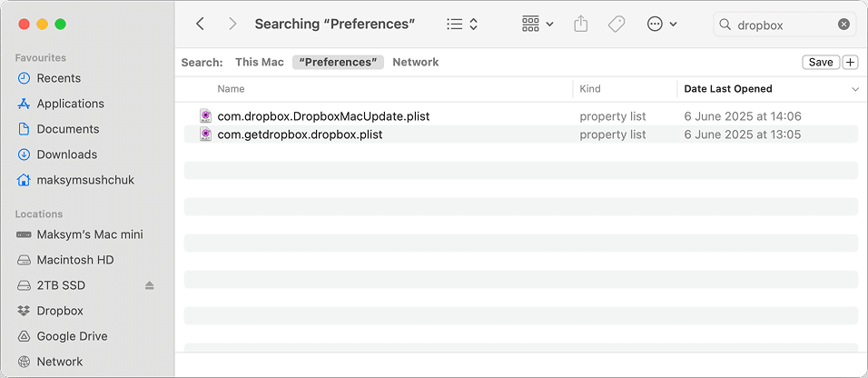Click the Mac mini computer icon
The height and width of the screenshot is (378, 868).
coord(24,234)
